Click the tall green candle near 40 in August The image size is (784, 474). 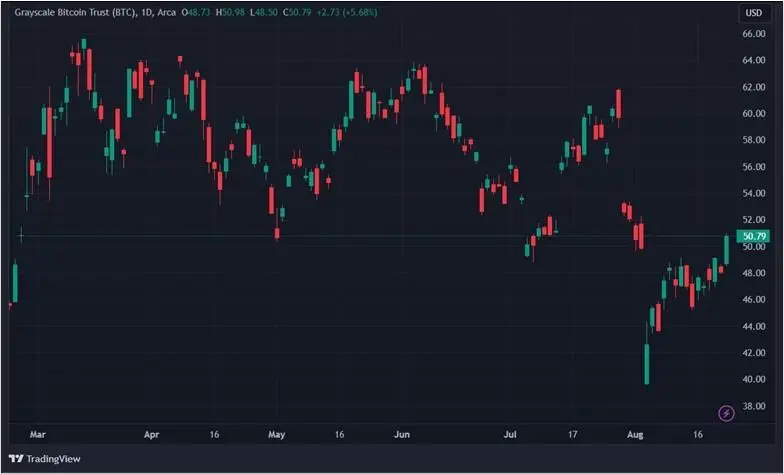[647, 363]
